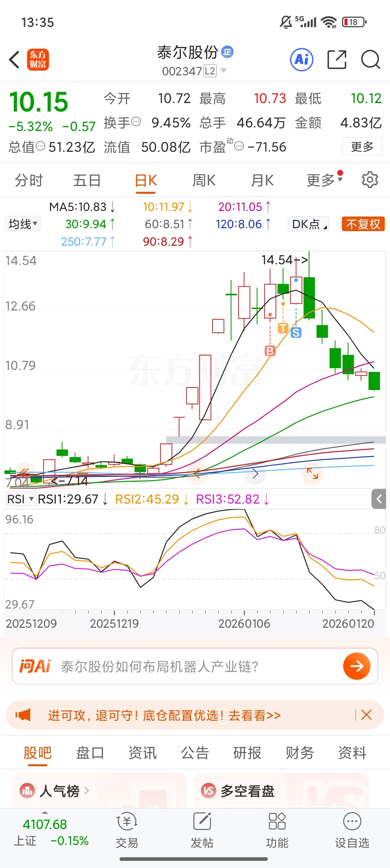Open the RSI indicator dropdown
390x868 pixels.
20,499
